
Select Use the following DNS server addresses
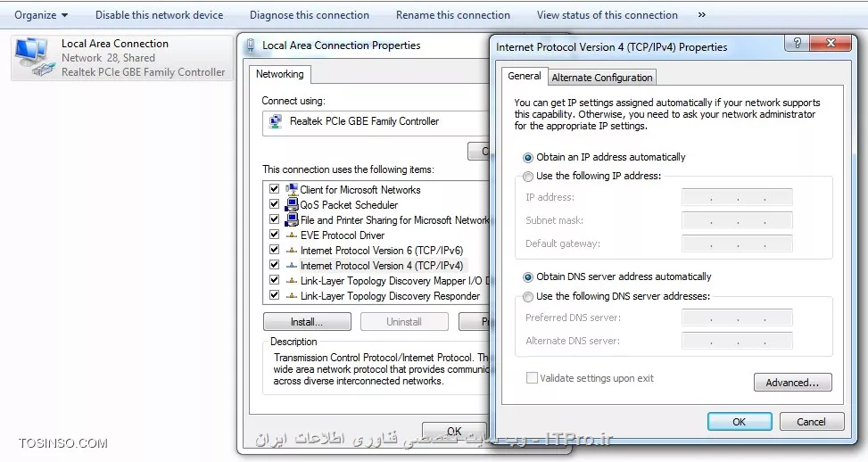tap(528, 297)
